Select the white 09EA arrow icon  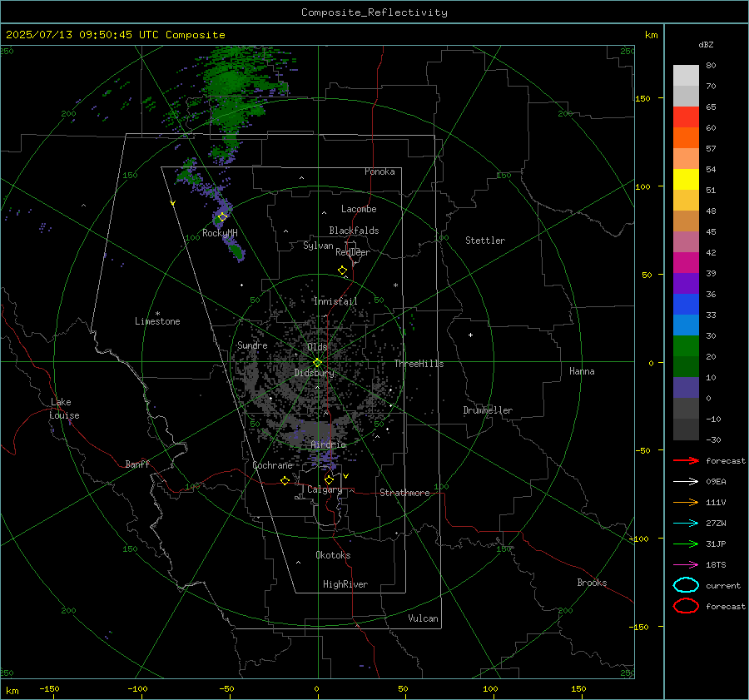click(686, 482)
